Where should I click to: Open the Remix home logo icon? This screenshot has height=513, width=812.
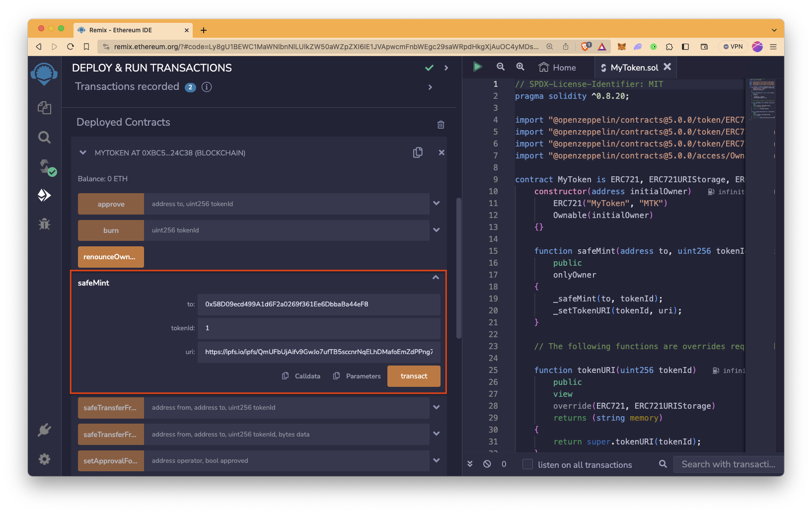(44, 74)
